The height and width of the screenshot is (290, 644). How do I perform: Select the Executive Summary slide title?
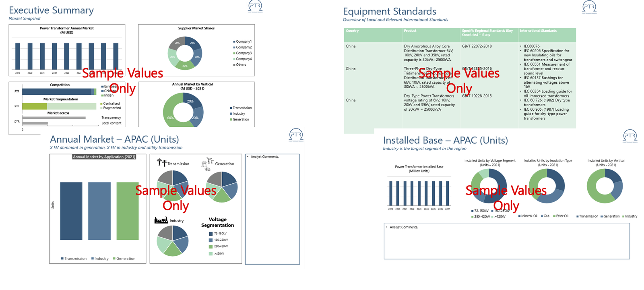51,10
